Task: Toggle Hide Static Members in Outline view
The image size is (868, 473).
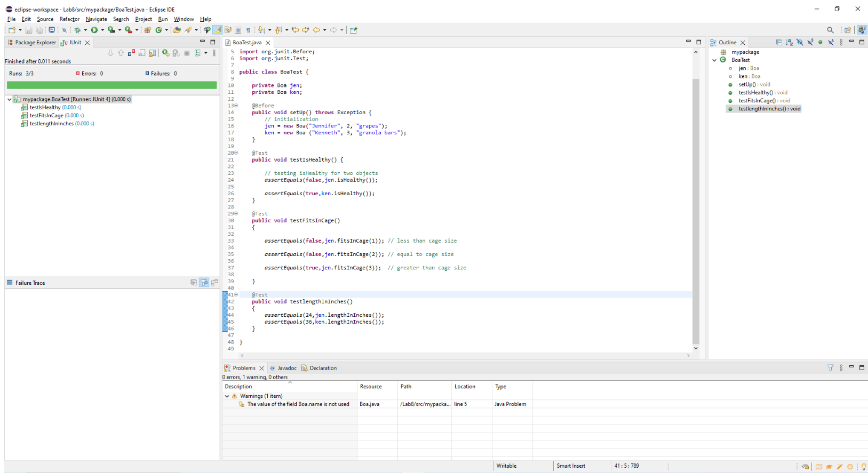Action: (x=810, y=42)
